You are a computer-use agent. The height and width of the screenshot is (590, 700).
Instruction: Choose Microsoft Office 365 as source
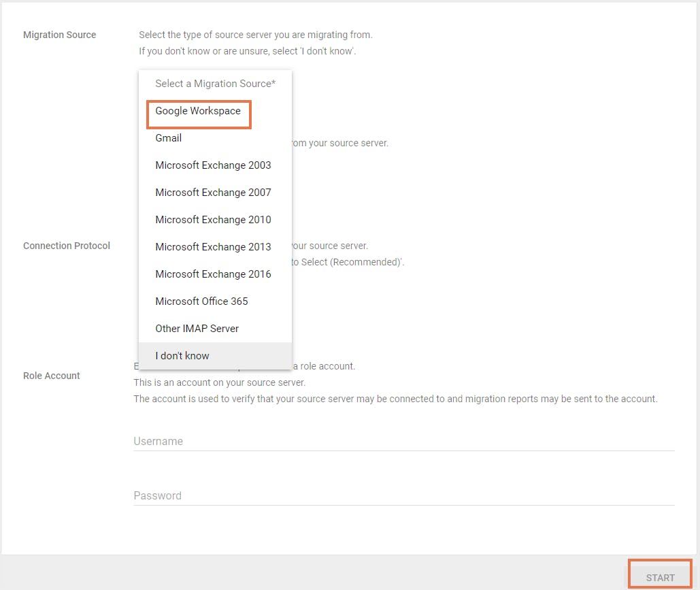click(201, 301)
